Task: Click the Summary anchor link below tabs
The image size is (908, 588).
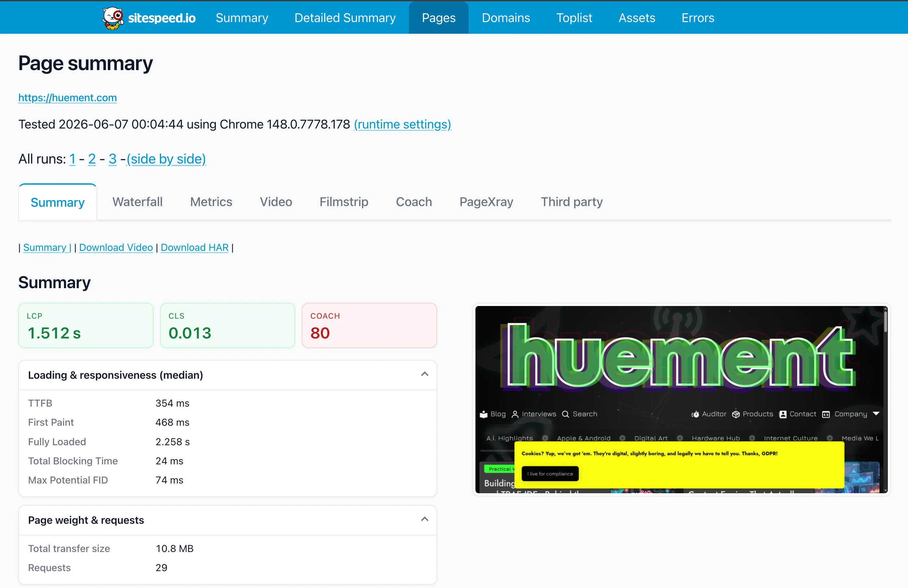Action: pos(47,248)
